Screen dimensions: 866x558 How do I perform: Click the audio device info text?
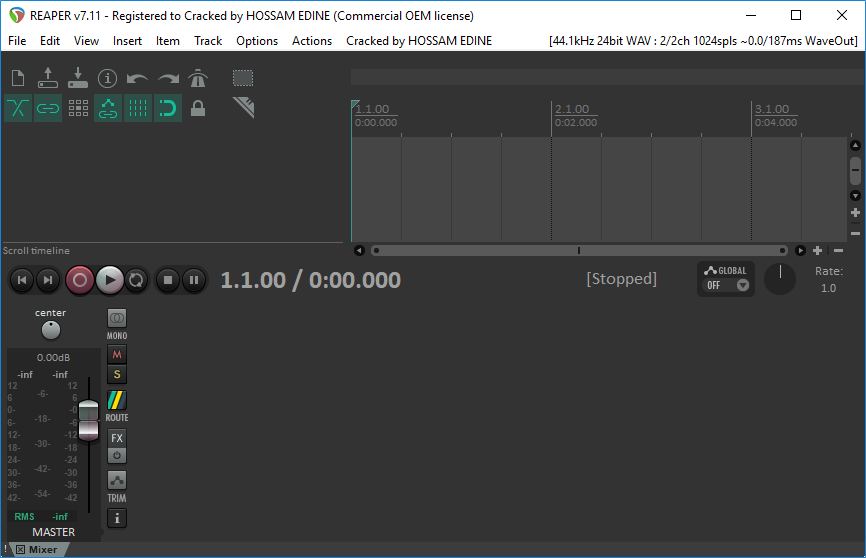tap(703, 41)
